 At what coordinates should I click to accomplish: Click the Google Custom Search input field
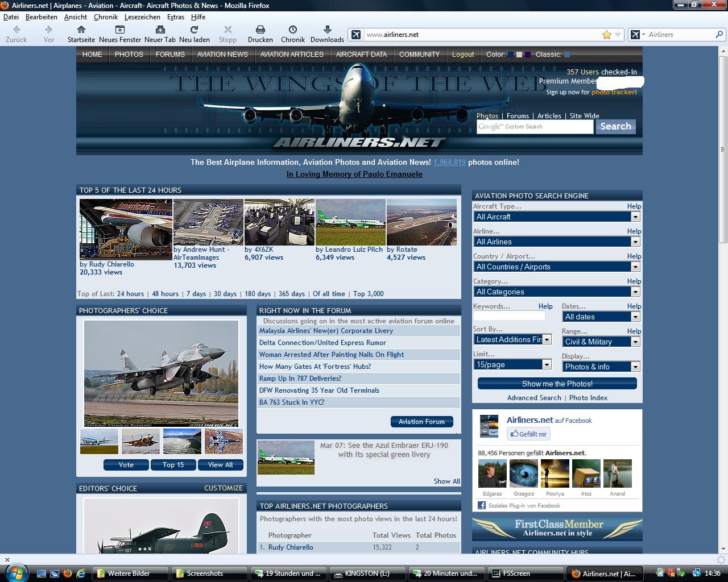535,127
